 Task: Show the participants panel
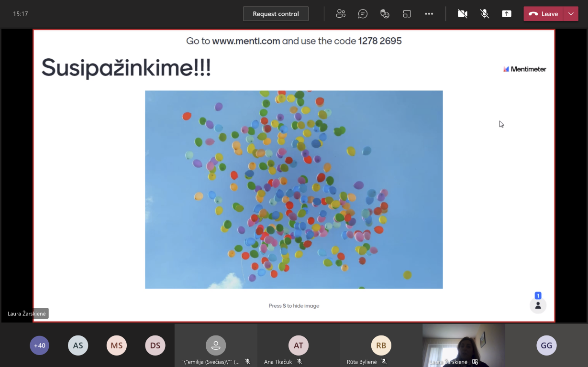click(341, 14)
